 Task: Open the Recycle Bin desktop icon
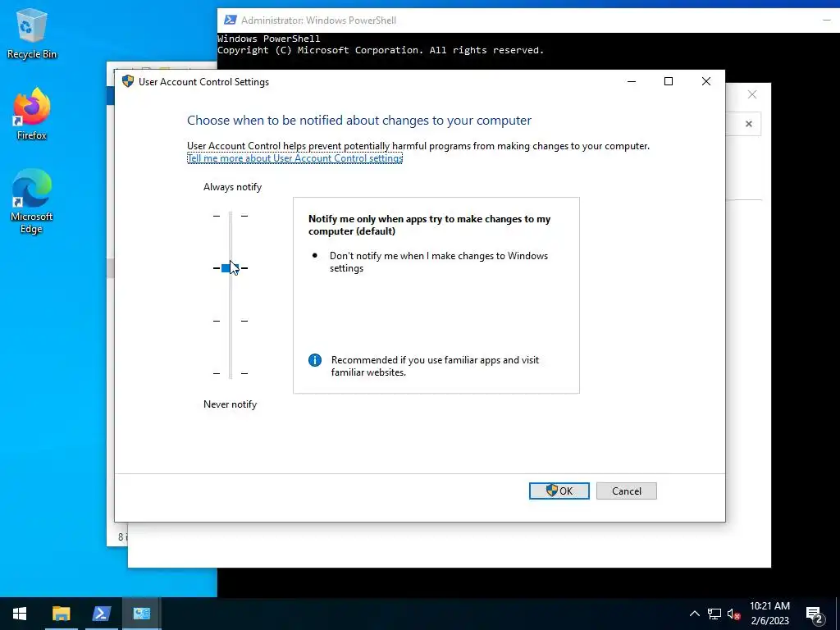pyautogui.click(x=32, y=33)
